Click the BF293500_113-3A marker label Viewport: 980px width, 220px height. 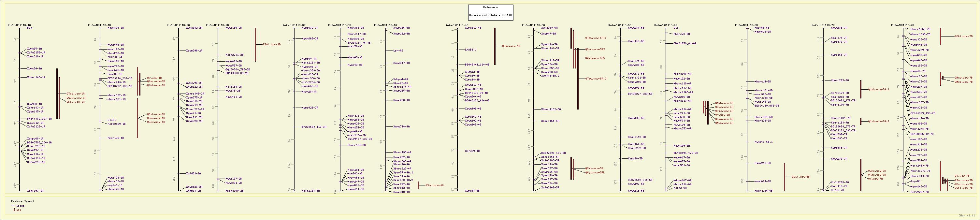click(314, 127)
